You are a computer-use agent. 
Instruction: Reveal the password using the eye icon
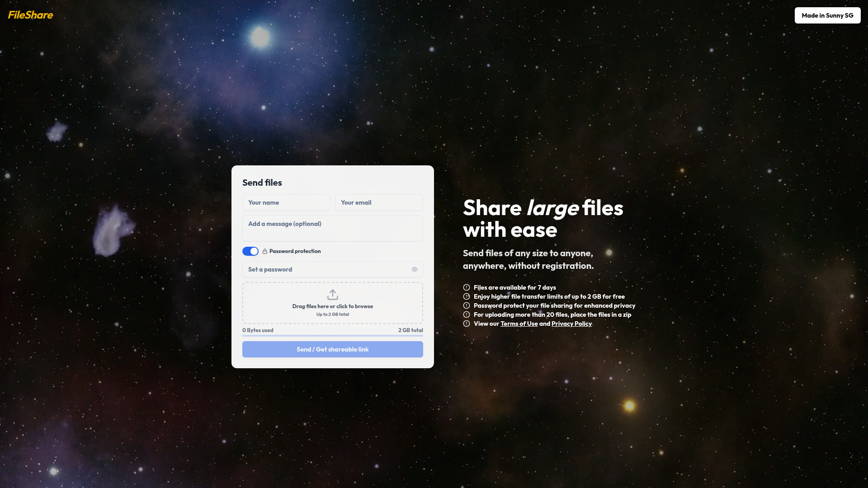click(x=414, y=269)
